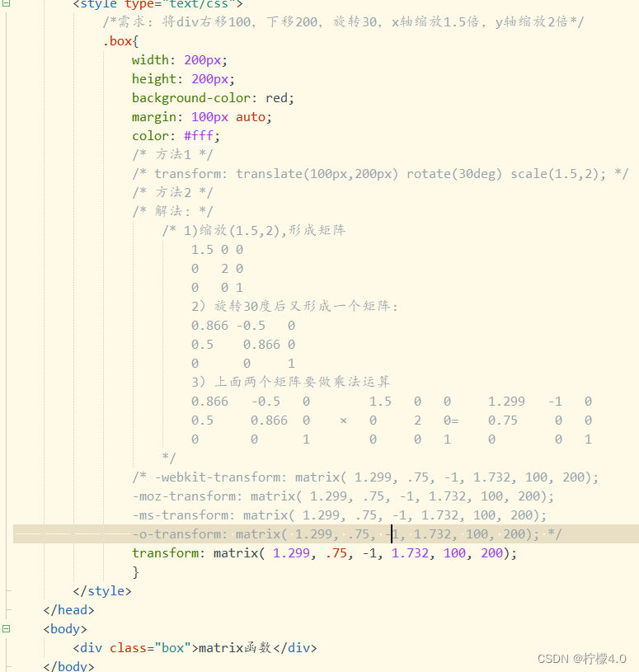
Task: Click the opening <body> tag
Action: click(x=65, y=629)
